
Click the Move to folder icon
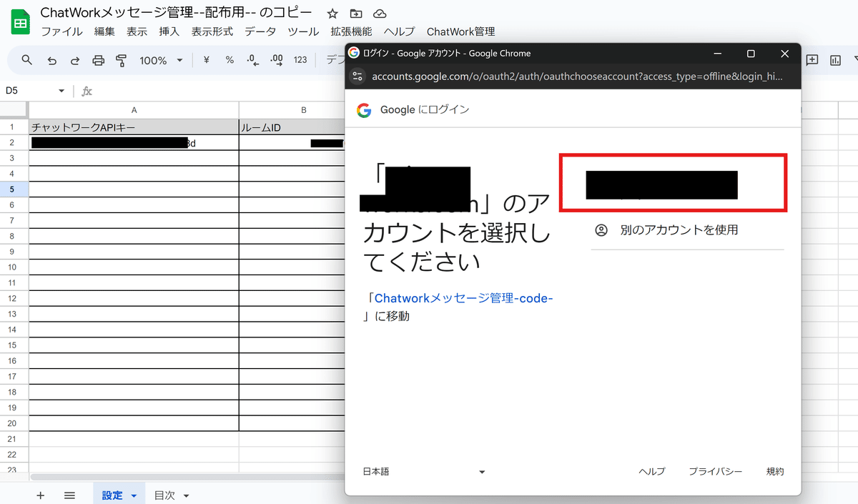355,13
